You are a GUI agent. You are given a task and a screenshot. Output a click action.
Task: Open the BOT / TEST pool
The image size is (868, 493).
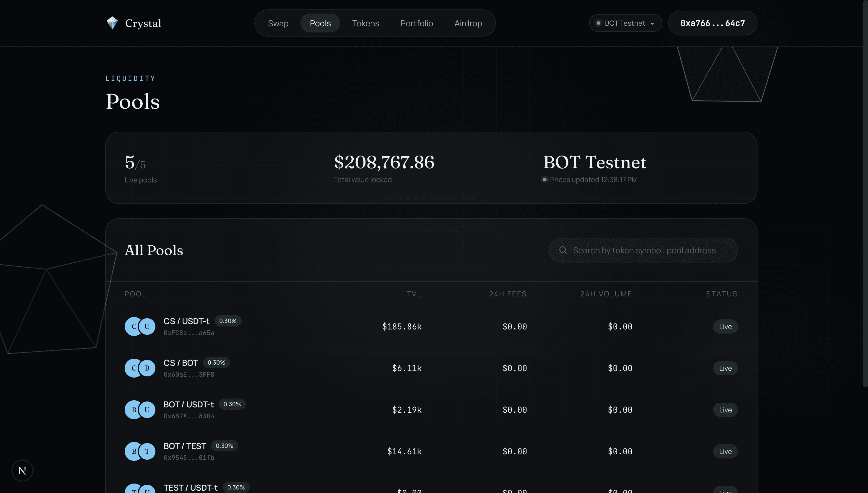431,451
